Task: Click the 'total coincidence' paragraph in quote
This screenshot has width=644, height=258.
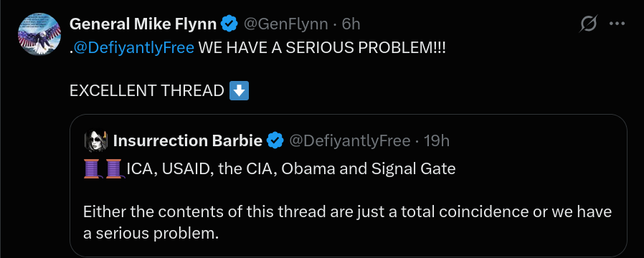Action: 348,223
